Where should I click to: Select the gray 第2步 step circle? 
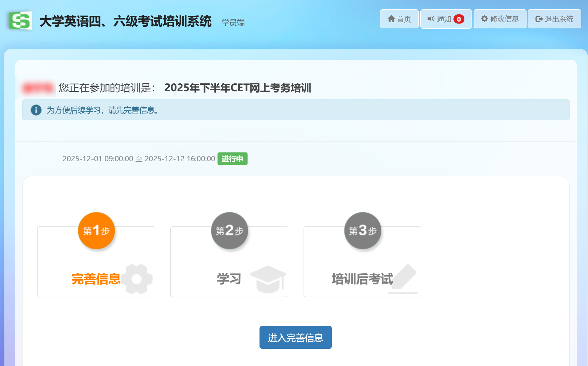[229, 231]
